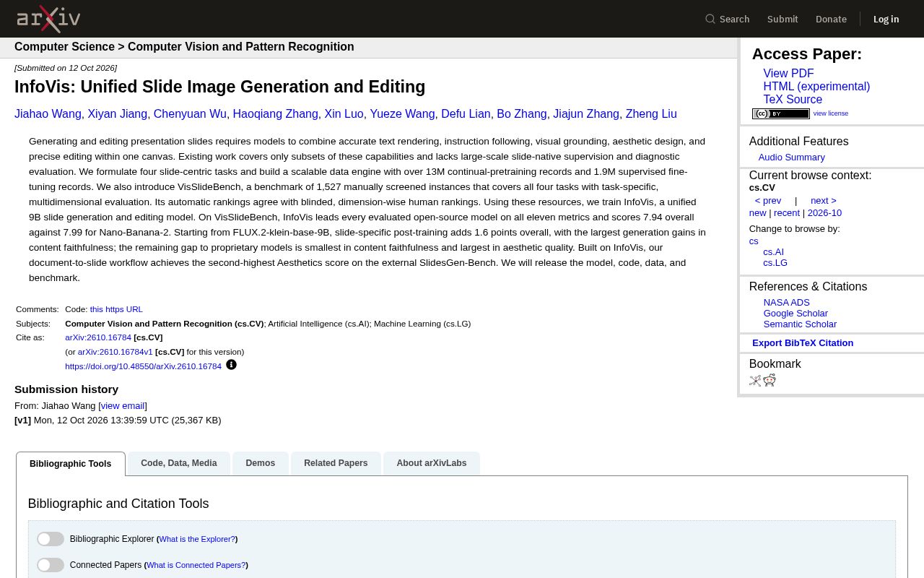Select the Bibliographic Tools tab

pos(71,464)
